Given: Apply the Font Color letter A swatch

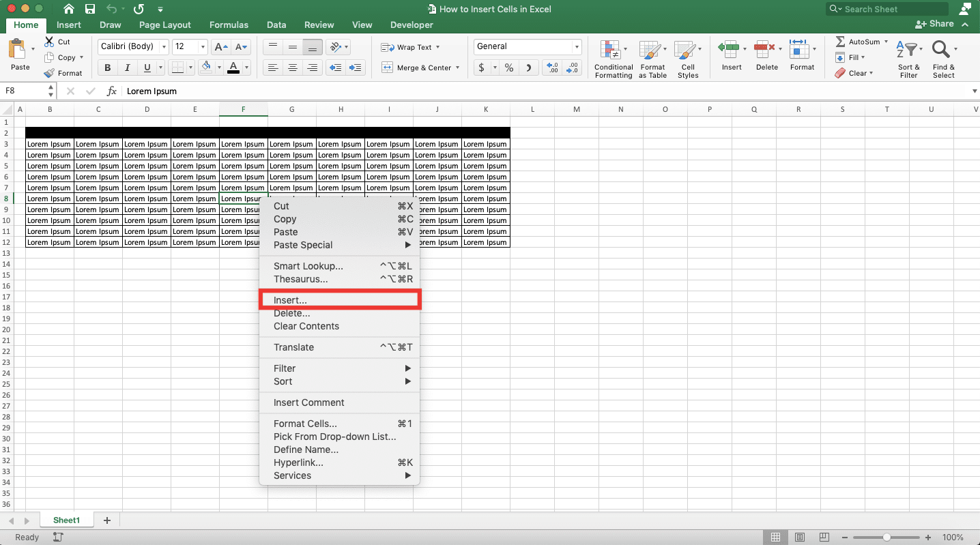Looking at the screenshot, I should [233, 68].
